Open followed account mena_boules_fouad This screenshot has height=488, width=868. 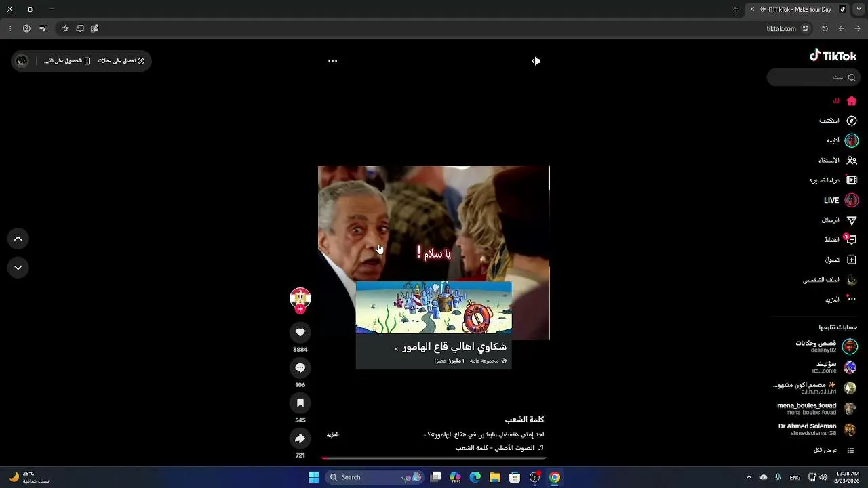click(x=816, y=409)
